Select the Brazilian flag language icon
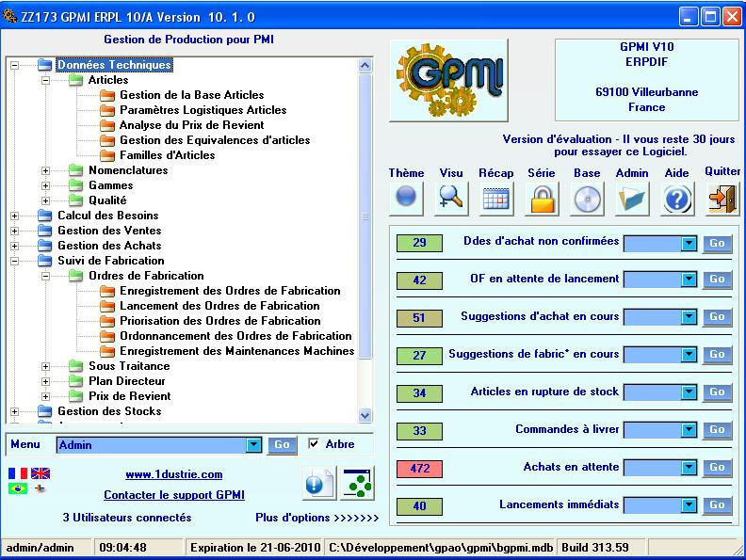This screenshot has width=746, height=560. 18,488
